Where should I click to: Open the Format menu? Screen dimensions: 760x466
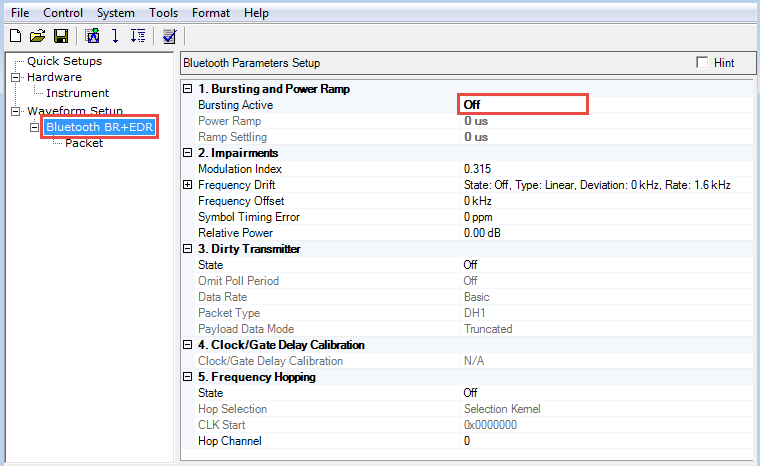coord(211,13)
